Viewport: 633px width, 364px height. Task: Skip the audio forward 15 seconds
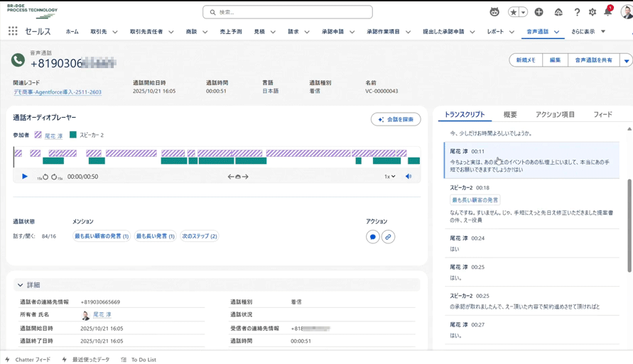pyautogui.click(x=57, y=177)
